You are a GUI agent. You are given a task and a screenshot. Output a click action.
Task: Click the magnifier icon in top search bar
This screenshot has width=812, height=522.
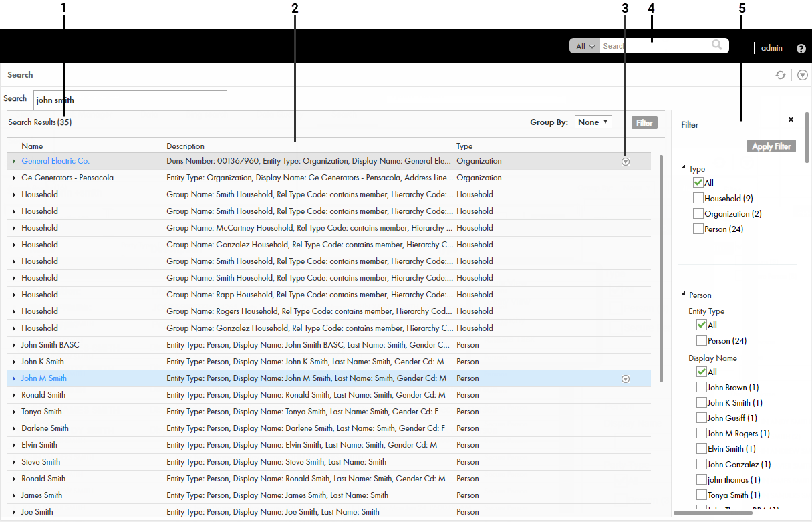pos(717,45)
